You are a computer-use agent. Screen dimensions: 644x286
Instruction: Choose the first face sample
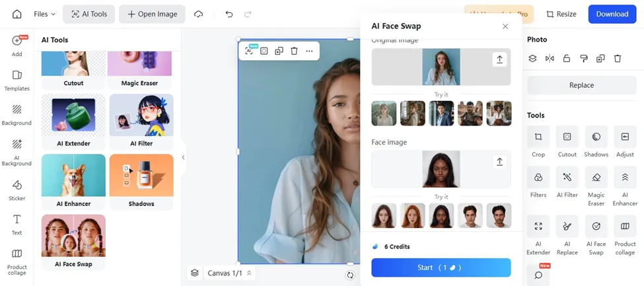point(384,215)
